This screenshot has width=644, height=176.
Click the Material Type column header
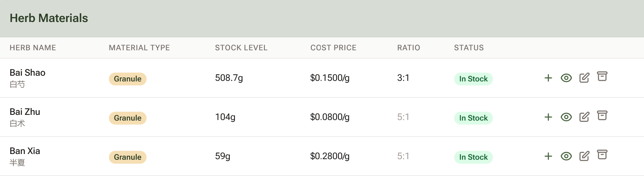[x=139, y=48]
